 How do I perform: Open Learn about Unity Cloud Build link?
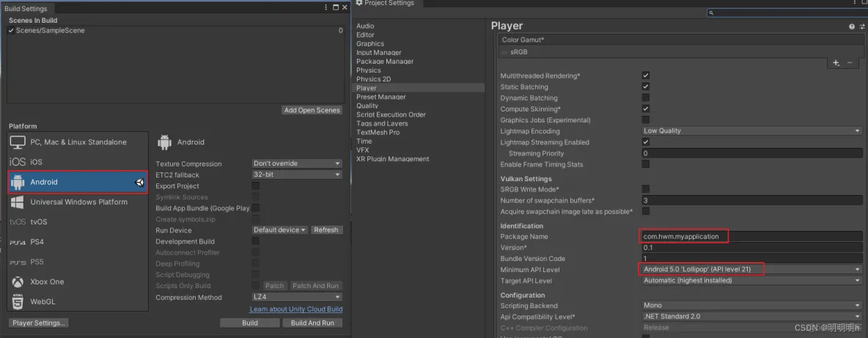pos(296,309)
